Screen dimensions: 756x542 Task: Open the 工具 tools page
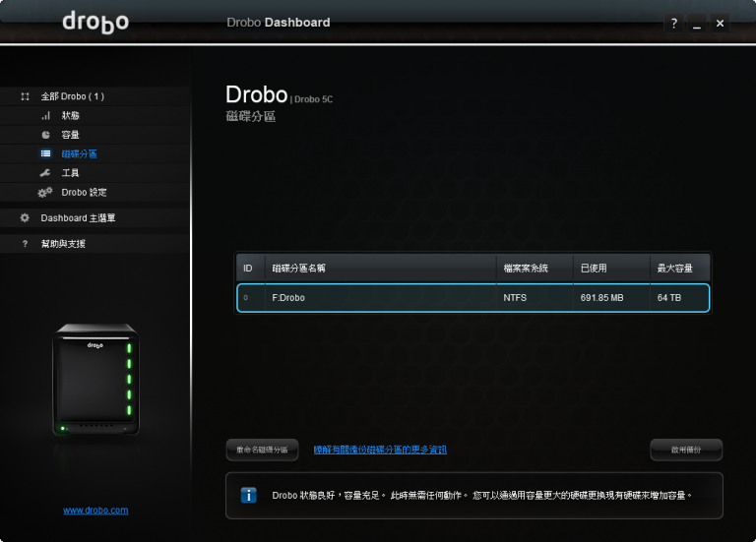tap(71, 173)
